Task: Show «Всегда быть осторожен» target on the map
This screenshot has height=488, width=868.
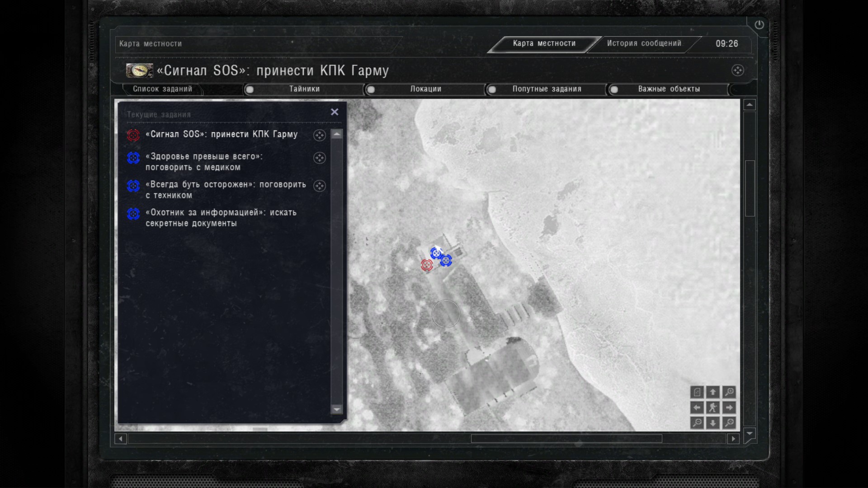Action: coord(320,186)
